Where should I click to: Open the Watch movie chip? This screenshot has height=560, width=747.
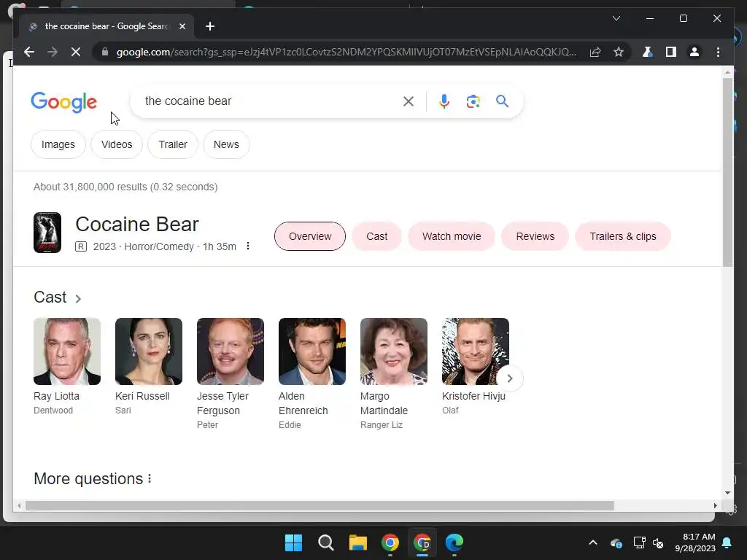pyautogui.click(x=452, y=236)
